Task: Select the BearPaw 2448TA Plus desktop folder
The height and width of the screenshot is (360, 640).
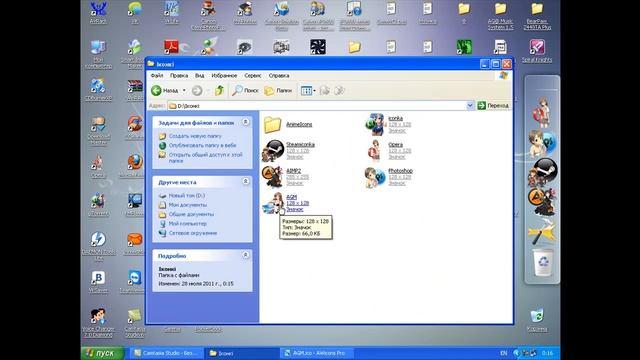Action: coord(537,16)
